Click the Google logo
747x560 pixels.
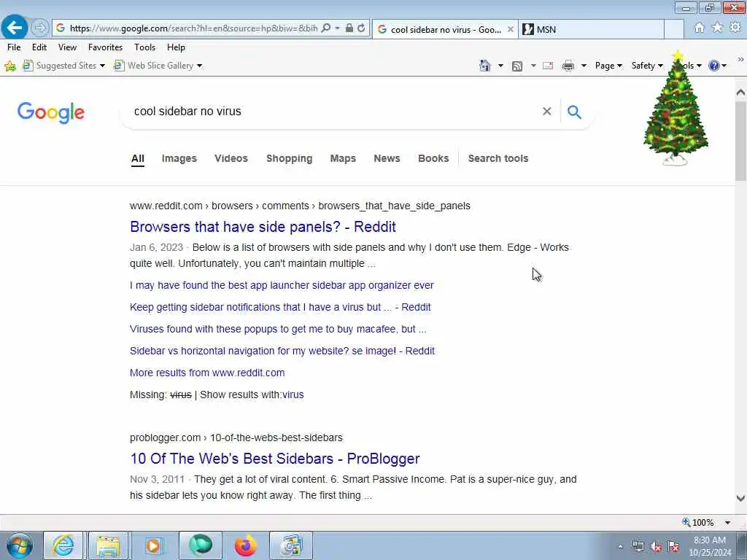pyautogui.click(x=51, y=113)
